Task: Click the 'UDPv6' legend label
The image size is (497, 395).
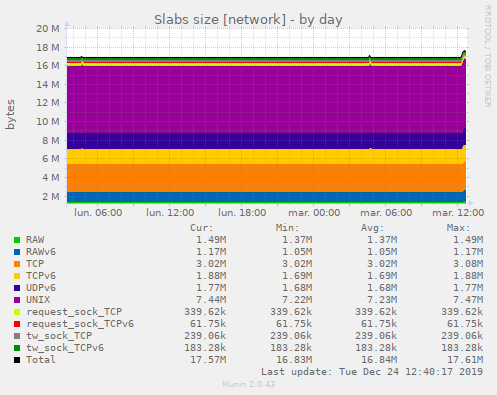Action: (x=41, y=288)
